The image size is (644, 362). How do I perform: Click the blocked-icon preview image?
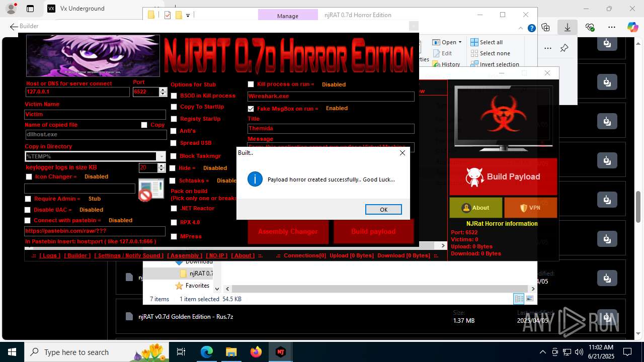coord(151,190)
